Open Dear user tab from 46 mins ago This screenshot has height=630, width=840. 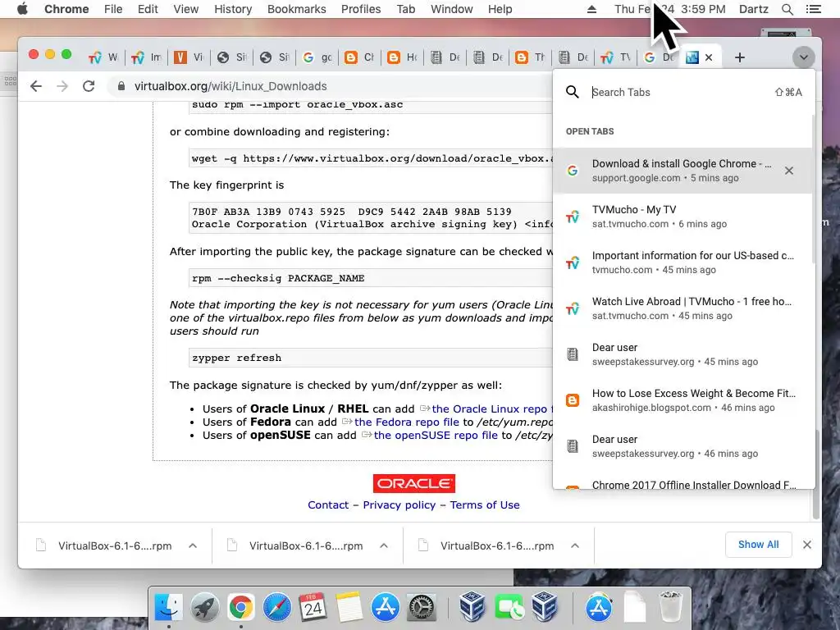click(x=682, y=446)
